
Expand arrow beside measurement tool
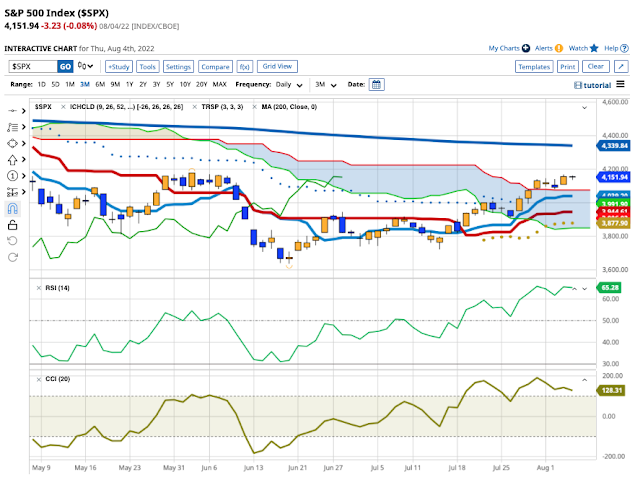tap(24, 192)
